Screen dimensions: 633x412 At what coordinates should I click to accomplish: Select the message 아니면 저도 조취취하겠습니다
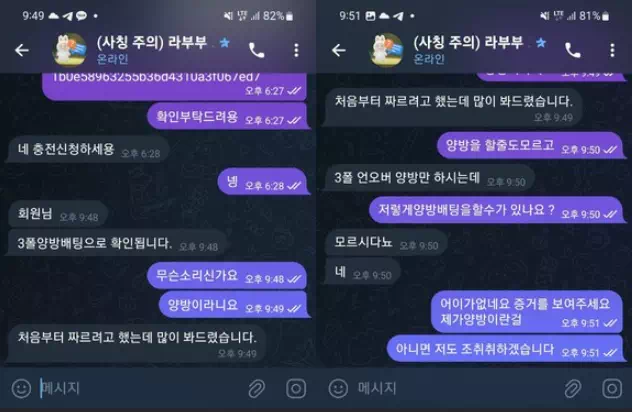point(505,349)
